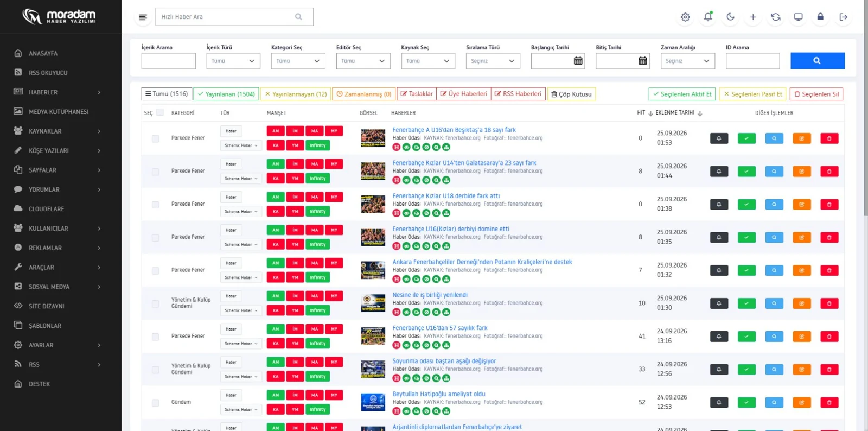Screen dimensions: 868x431
Task: Open the notifications bell in the top bar
Action: coord(708,17)
